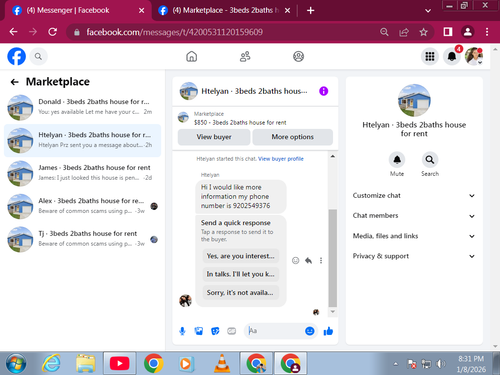Open Donald conversation in list
500x375 pixels.
pos(82,107)
